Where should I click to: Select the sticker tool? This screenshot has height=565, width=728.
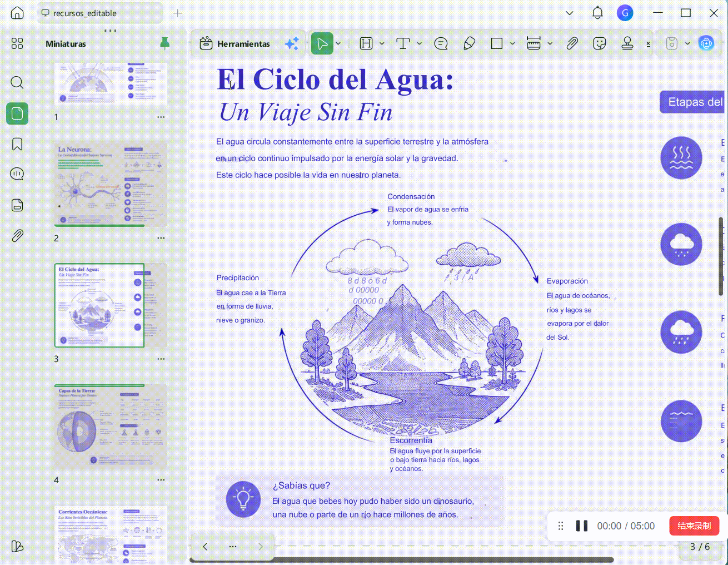[x=600, y=43]
